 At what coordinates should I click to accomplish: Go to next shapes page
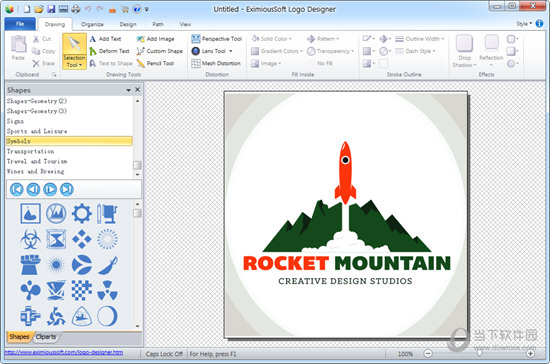[50, 189]
